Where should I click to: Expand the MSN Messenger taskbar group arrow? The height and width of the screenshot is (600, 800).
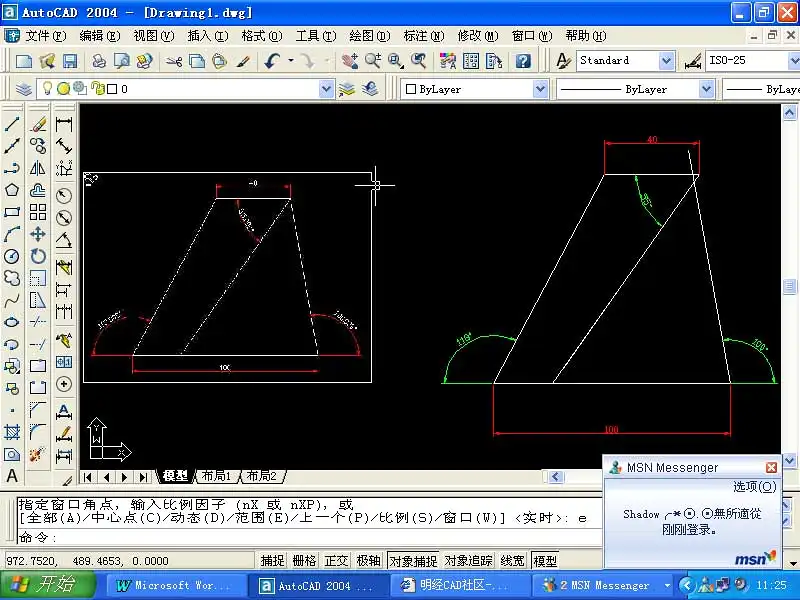pyautogui.click(x=667, y=585)
